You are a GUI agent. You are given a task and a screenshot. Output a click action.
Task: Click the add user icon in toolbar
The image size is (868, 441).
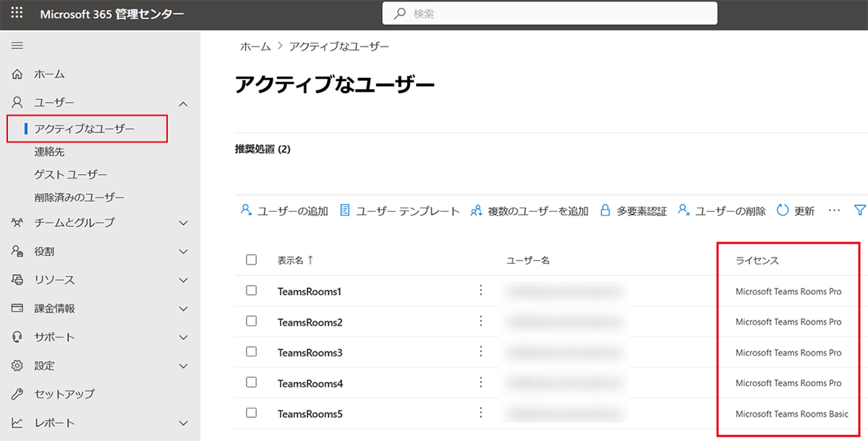(246, 210)
